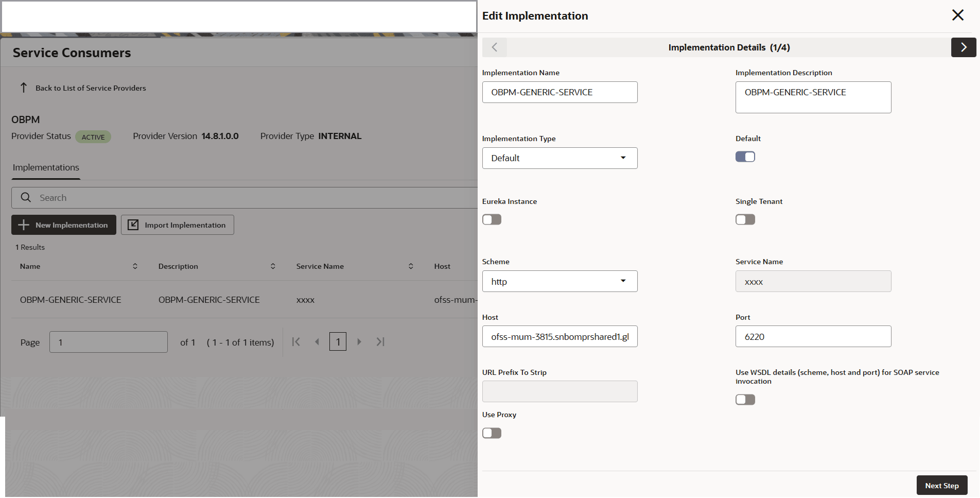Enable the Single Tenant toggle
The width and height of the screenshot is (980, 498).
[745, 219]
